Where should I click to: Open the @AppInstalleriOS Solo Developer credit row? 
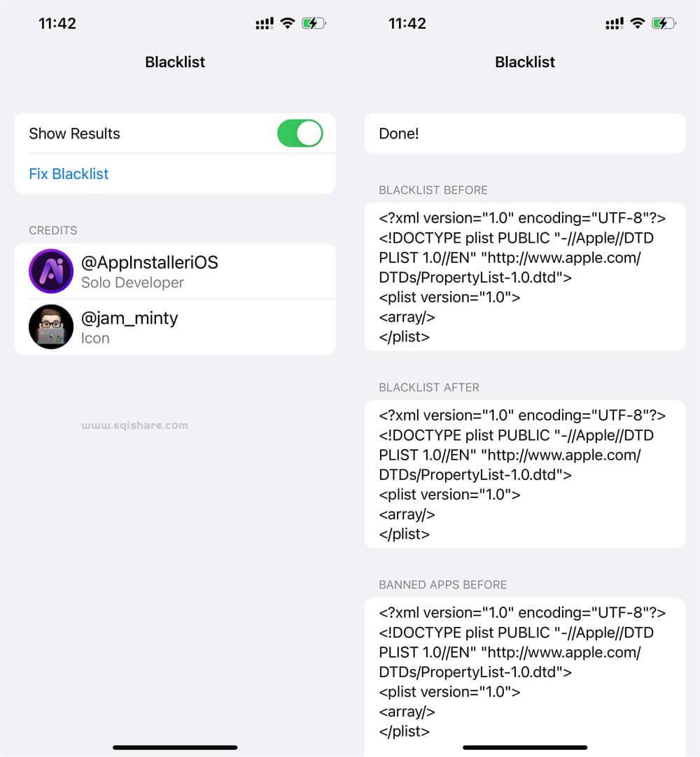(x=175, y=272)
